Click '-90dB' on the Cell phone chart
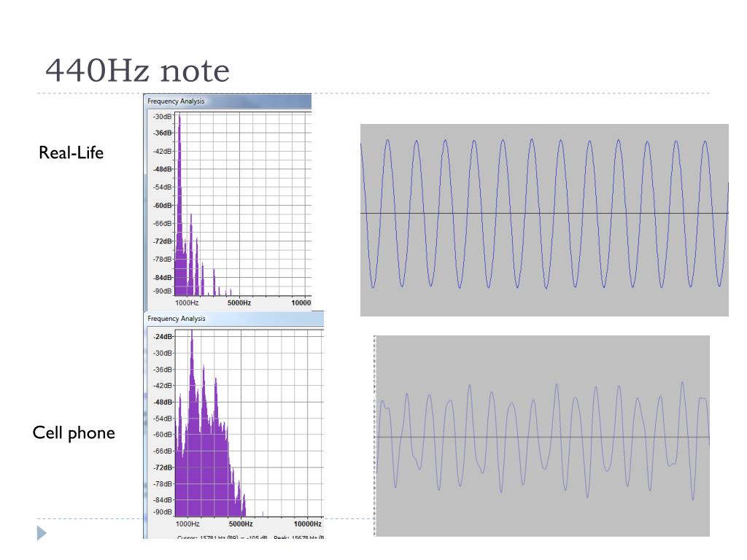The image size is (747, 560). pyautogui.click(x=163, y=513)
